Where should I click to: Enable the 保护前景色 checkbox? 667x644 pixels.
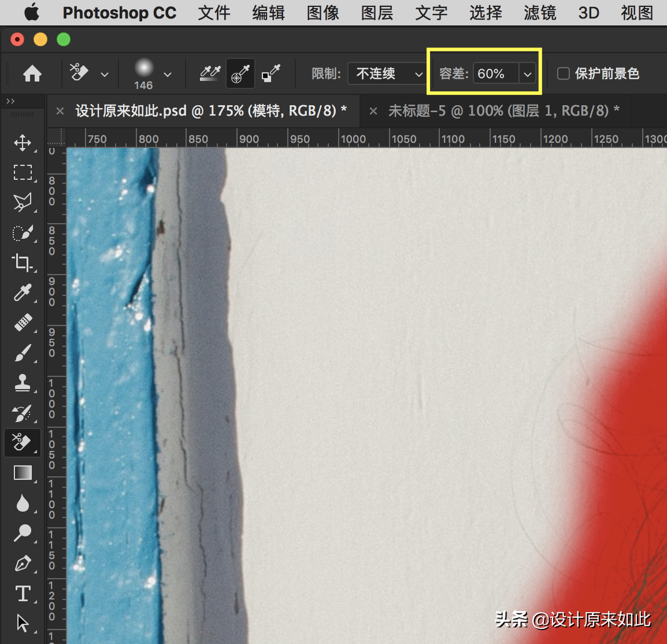[563, 73]
